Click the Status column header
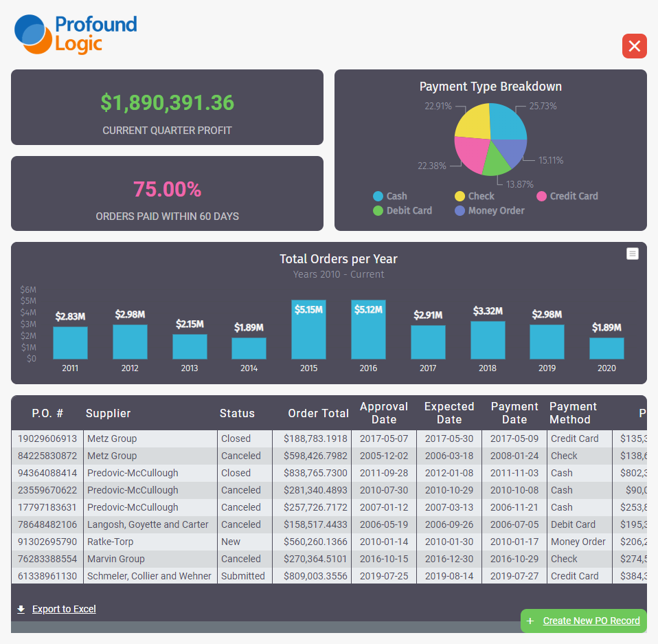 [x=237, y=413]
